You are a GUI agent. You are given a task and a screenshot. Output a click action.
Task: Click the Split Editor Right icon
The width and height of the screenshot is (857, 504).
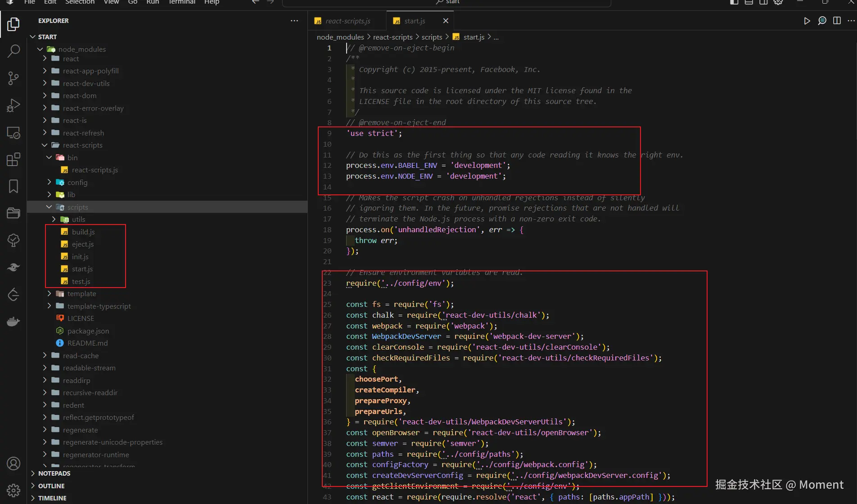pos(837,21)
